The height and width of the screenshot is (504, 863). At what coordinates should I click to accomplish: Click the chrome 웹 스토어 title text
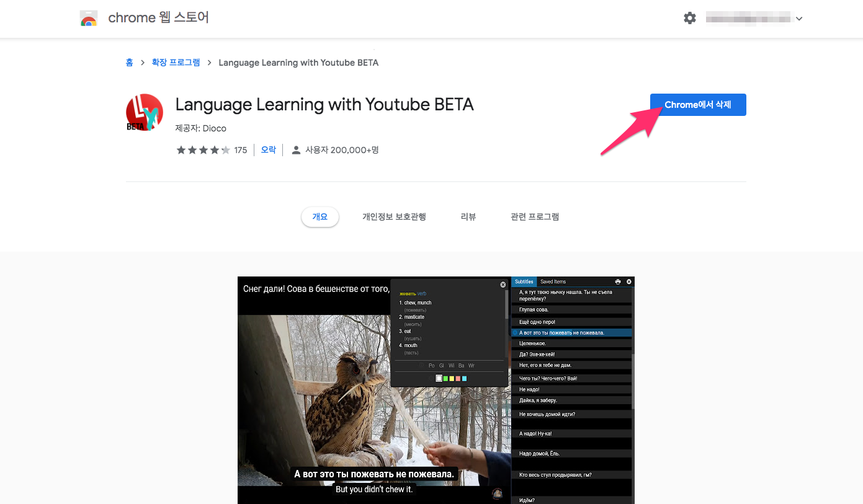pyautogui.click(x=159, y=18)
